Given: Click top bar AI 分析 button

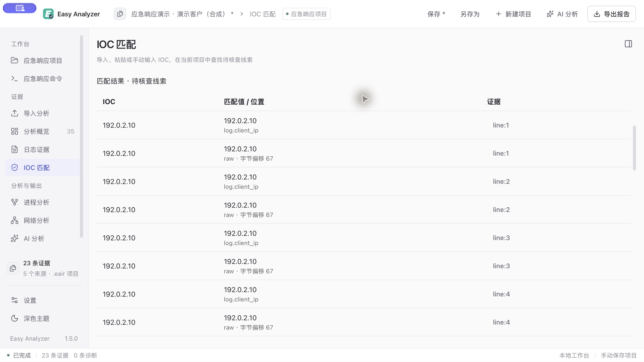Looking at the screenshot, I should click(562, 14).
